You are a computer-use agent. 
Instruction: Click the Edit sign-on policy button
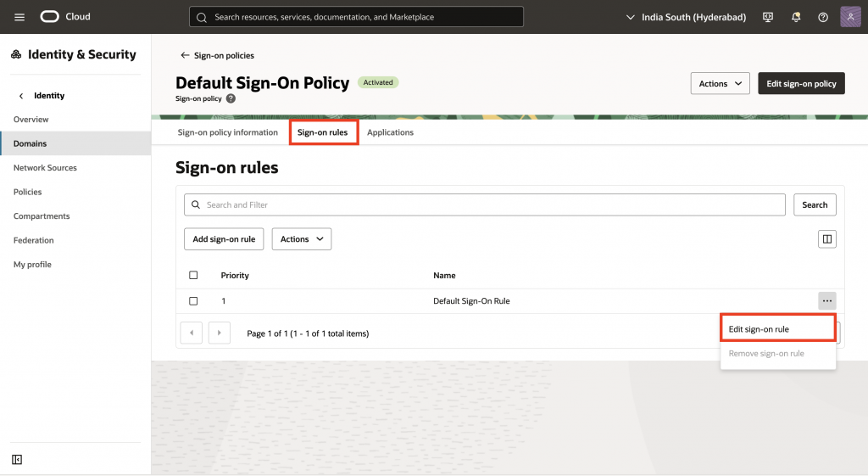[801, 83]
